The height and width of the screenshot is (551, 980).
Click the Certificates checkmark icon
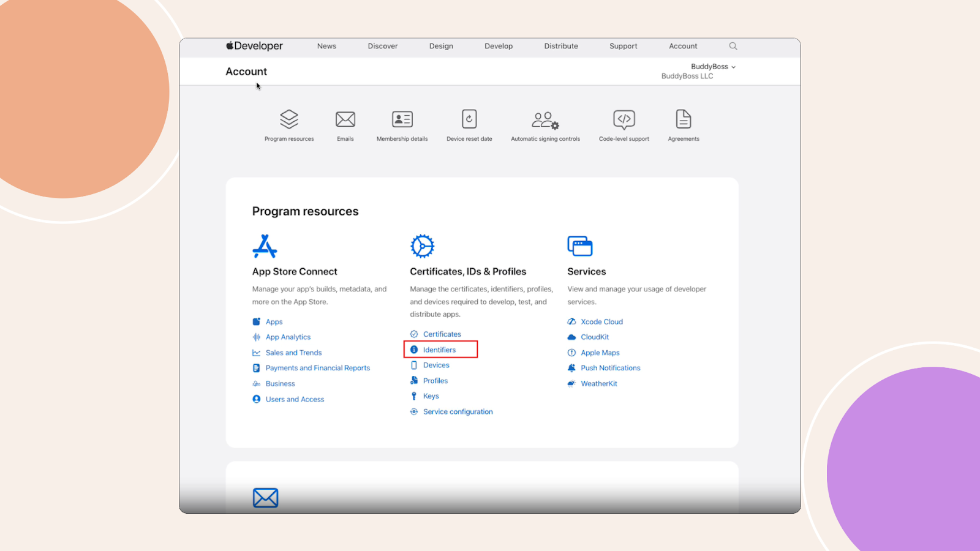(x=414, y=334)
